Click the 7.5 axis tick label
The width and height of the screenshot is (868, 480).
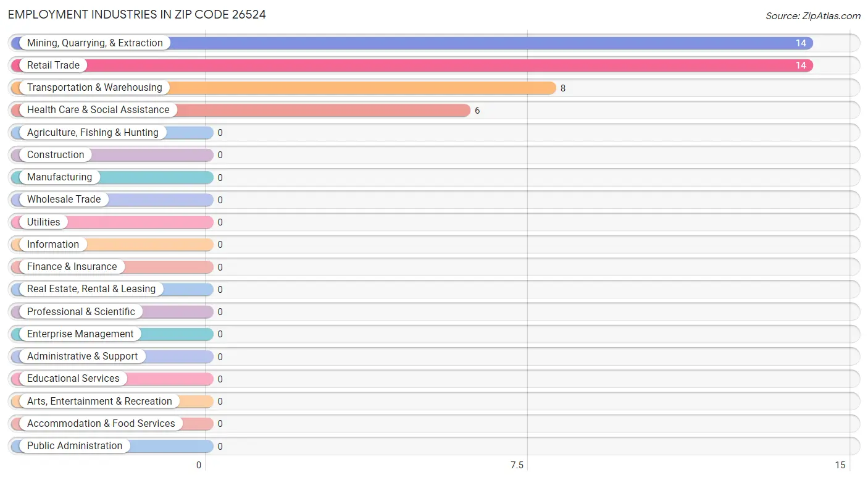(517, 465)
